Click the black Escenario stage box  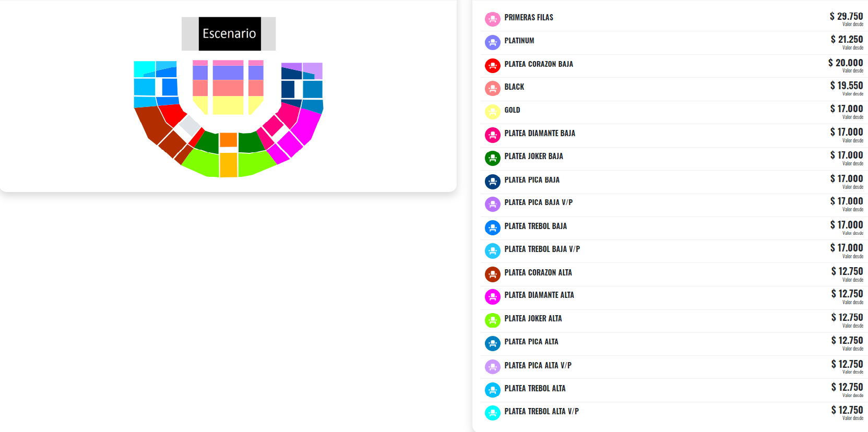pyautogui.click(x=229, y=34)
